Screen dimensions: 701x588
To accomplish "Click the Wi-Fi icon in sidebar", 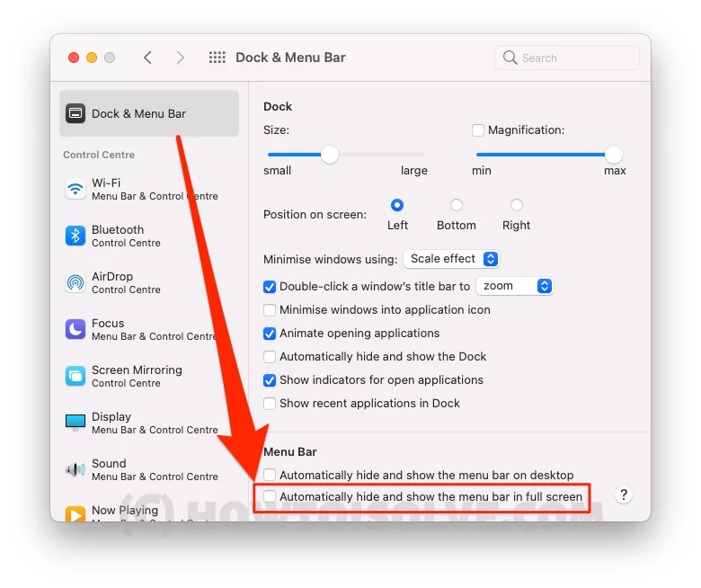I will click(75, 189).
